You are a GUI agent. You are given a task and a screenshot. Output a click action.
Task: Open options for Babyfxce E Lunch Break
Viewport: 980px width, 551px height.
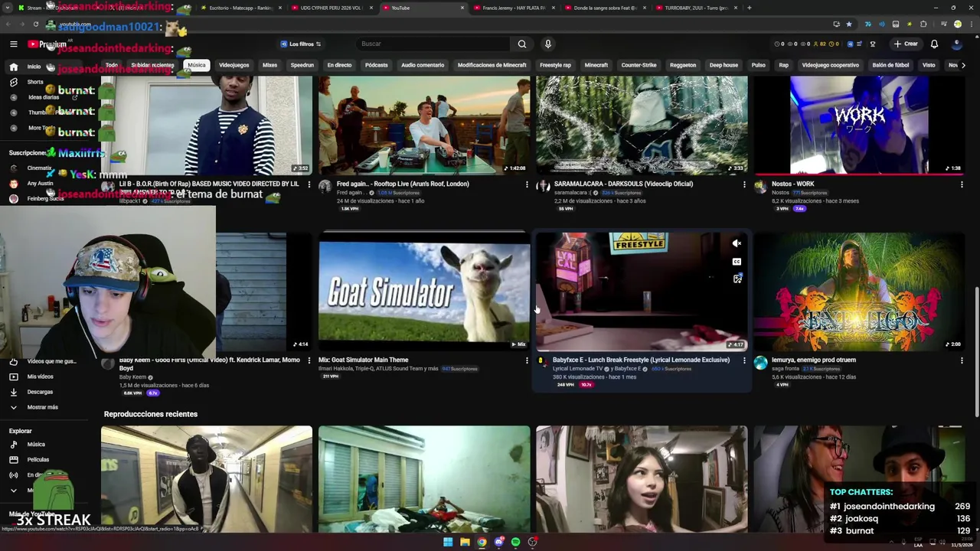pyautogui.click(x=744, y=360)
